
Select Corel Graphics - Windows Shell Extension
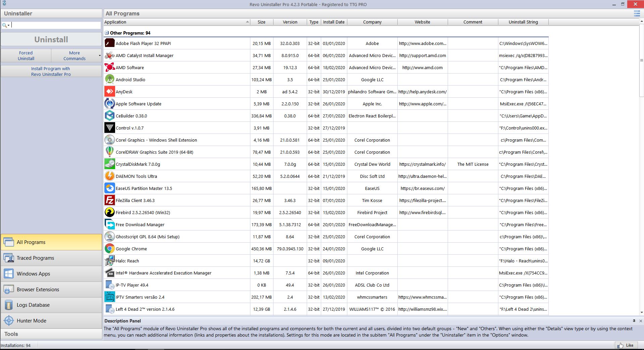(326, 140)
